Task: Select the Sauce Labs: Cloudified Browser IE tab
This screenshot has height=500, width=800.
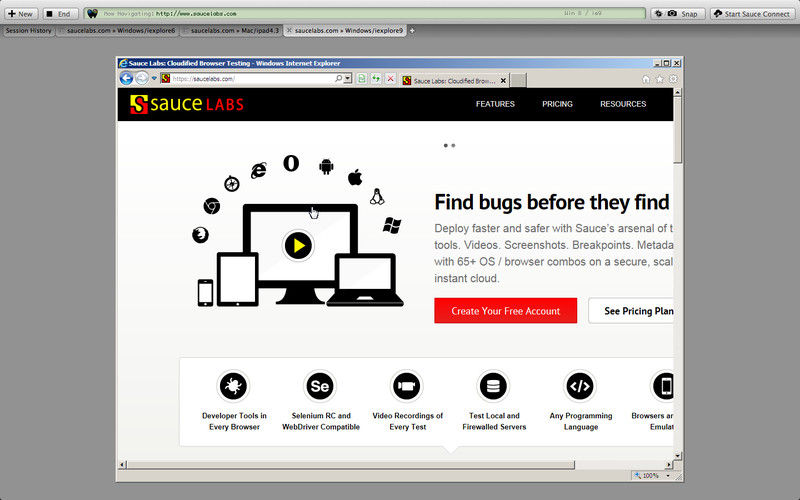Action: tap(454, 81)
